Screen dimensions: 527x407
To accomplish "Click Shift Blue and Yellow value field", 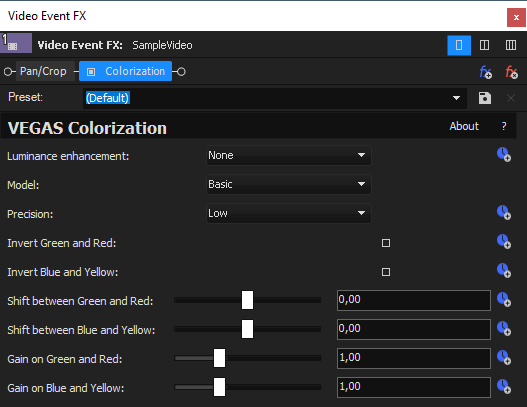I will tap(413, 329).
